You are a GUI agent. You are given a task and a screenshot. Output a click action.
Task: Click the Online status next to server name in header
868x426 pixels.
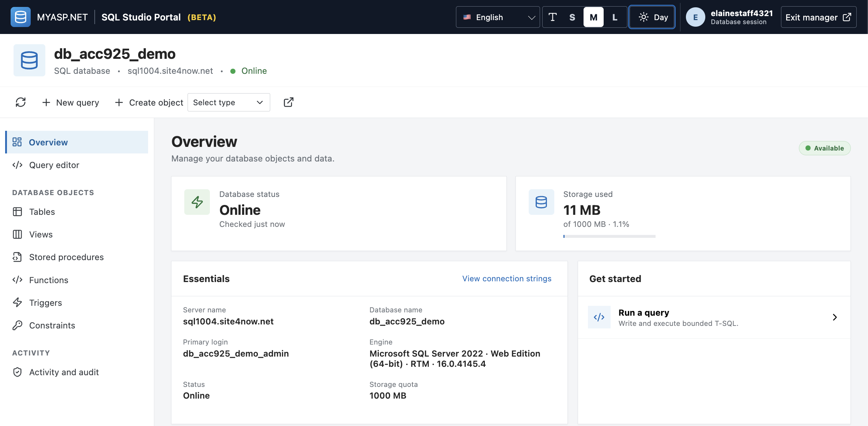click(x=254, y=71)
